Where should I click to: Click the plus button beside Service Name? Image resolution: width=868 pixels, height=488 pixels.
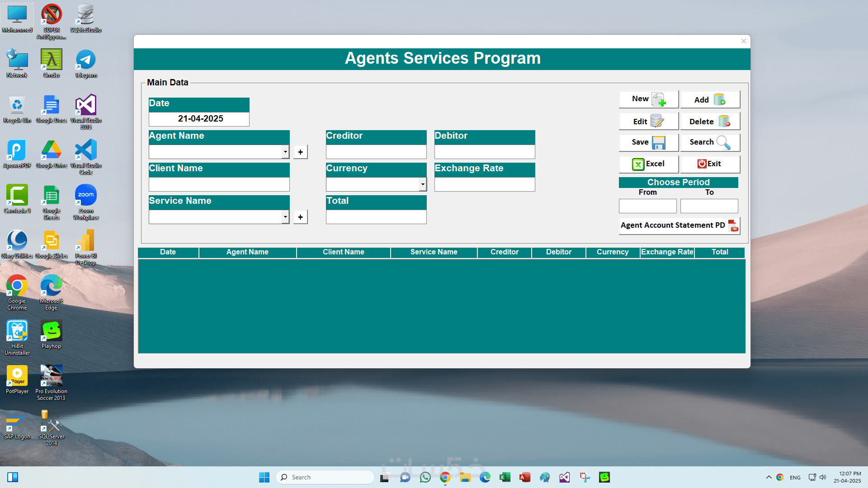[x=301, y=217]
